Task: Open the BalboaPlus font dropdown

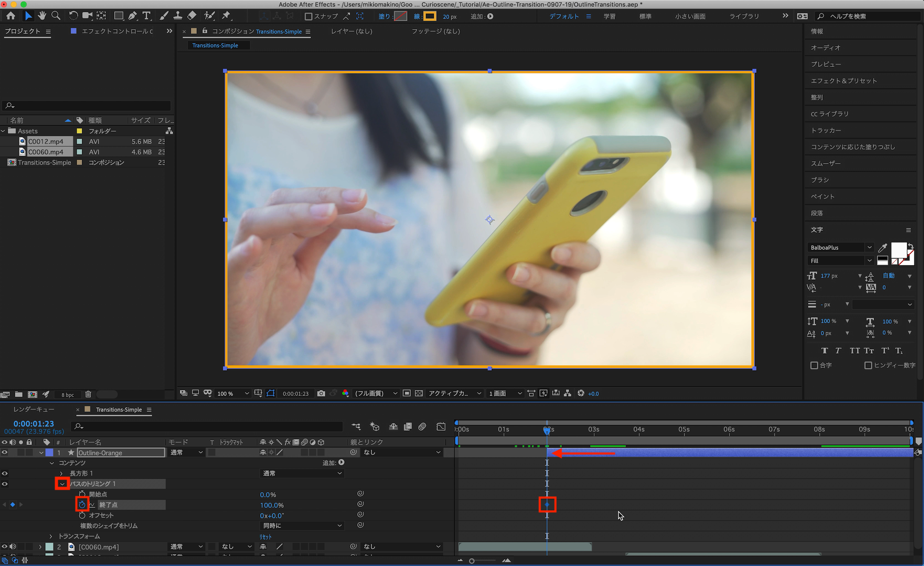Action: (869, 247)
